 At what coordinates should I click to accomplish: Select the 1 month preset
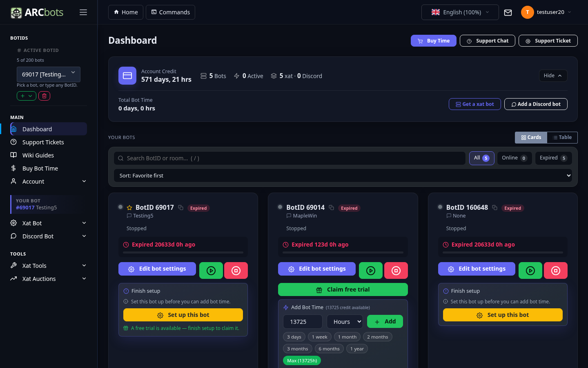347,337
